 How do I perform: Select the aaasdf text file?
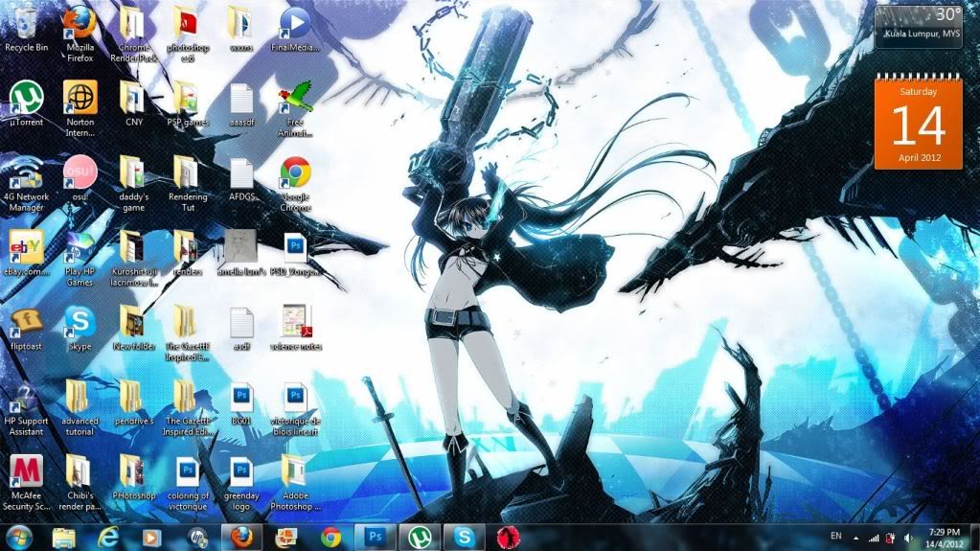[x=241, y=103]
